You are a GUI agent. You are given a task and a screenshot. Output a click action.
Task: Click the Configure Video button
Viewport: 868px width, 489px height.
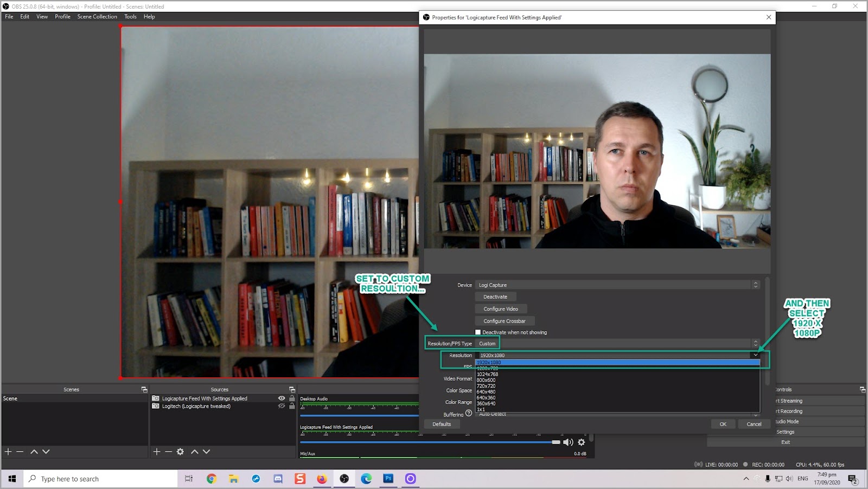tap(501, 309)
